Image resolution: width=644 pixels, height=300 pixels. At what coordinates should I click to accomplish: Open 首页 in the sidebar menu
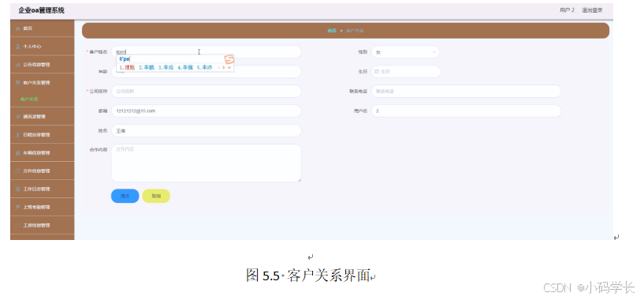pyautogui.click(x=43, y=28)
